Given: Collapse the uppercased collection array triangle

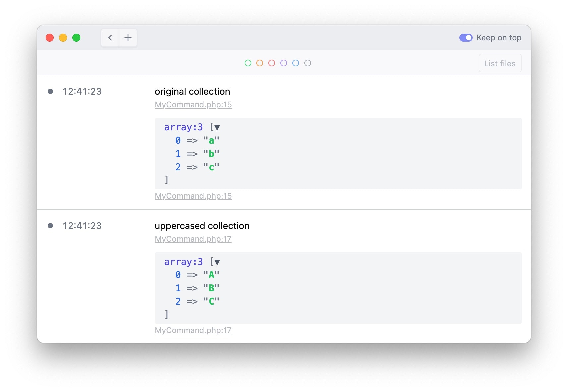Looking at the screenshot, I should point(217,262).
